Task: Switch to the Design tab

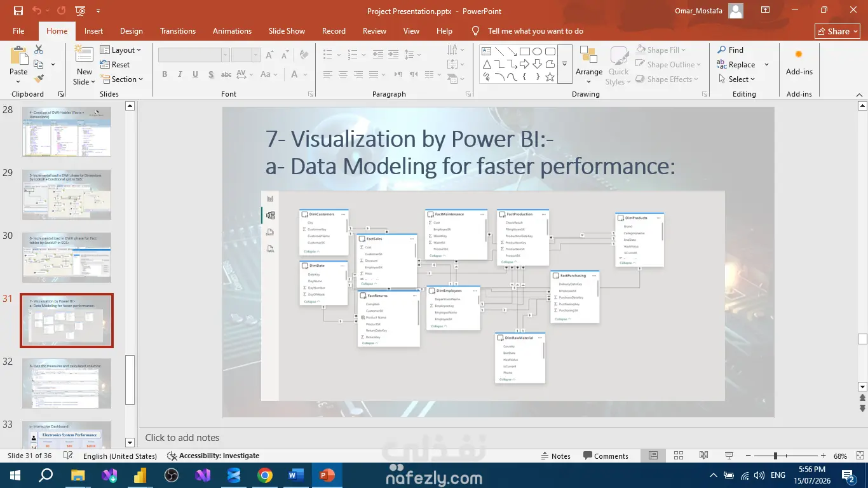Action: point(131,31)
